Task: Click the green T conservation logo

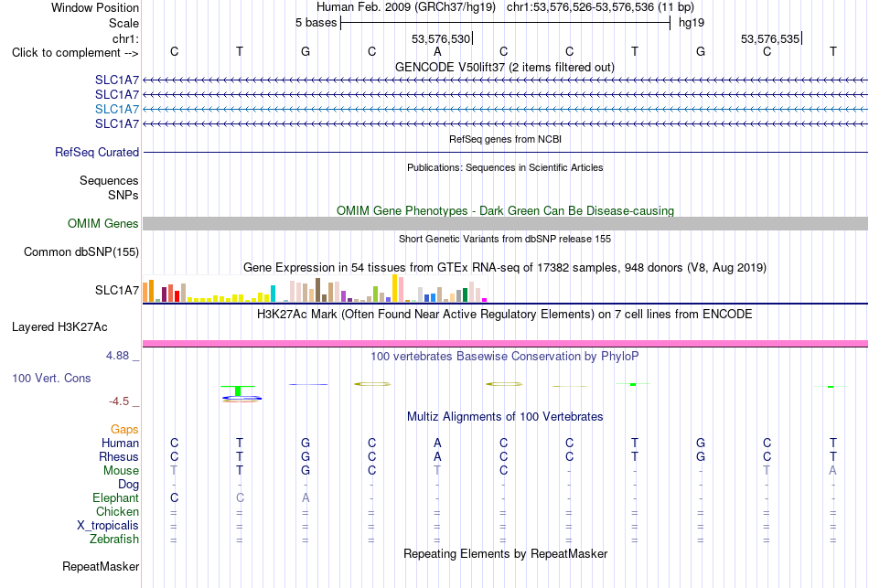Action: 238,390
